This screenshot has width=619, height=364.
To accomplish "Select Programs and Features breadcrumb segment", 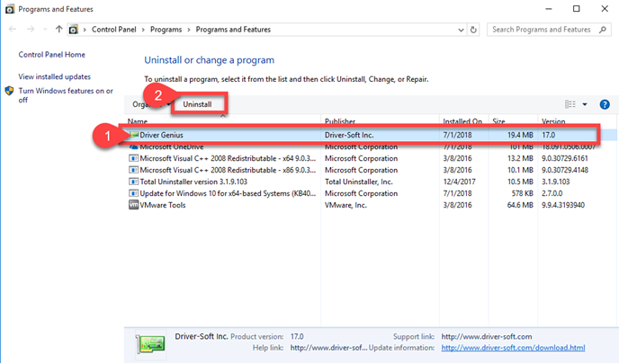I will 233,30.
